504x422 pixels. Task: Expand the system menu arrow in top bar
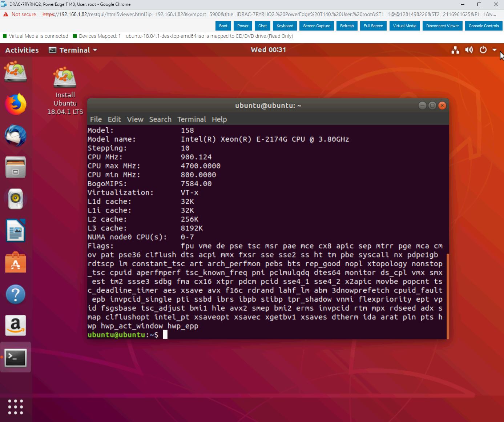click(495, 50)
